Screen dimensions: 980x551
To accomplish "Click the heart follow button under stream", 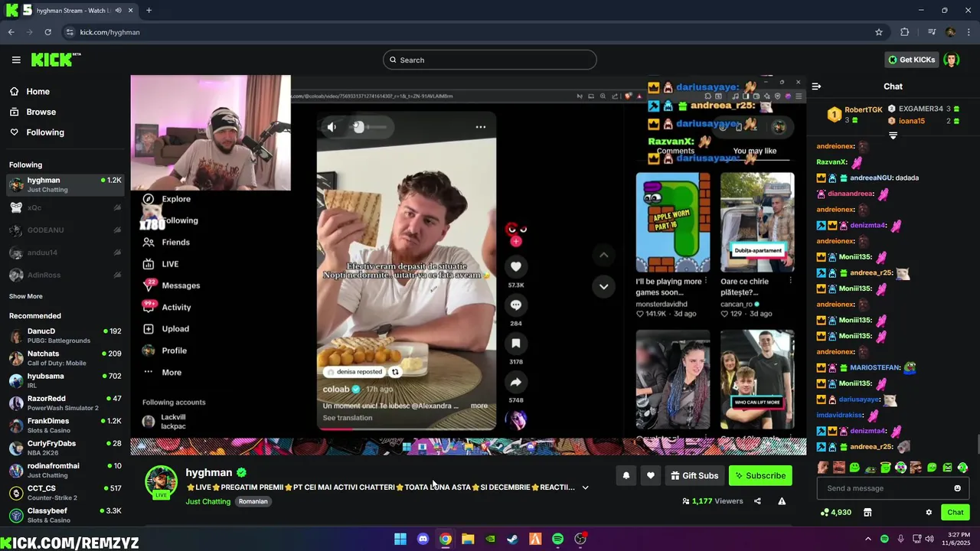I will point(651,475).
